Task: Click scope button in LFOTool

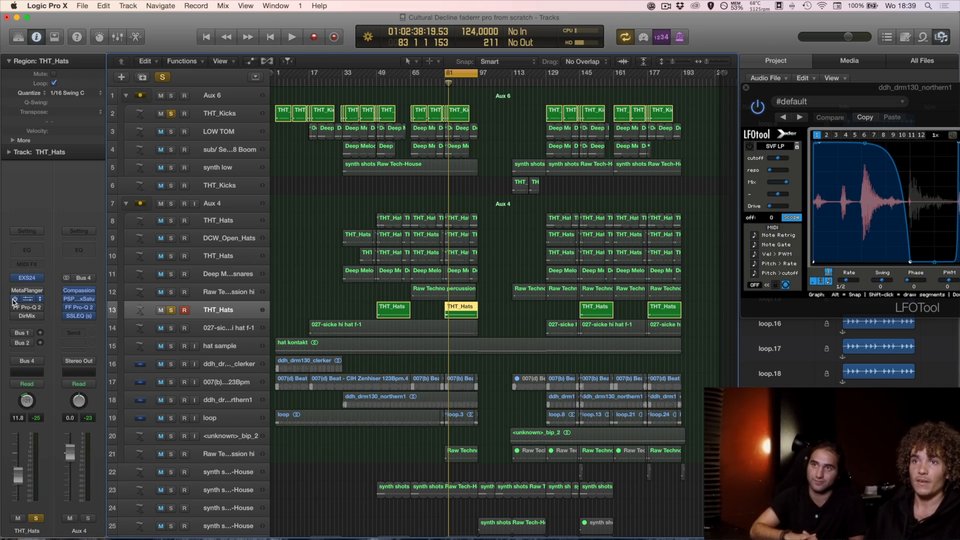Action: point(791,218)
